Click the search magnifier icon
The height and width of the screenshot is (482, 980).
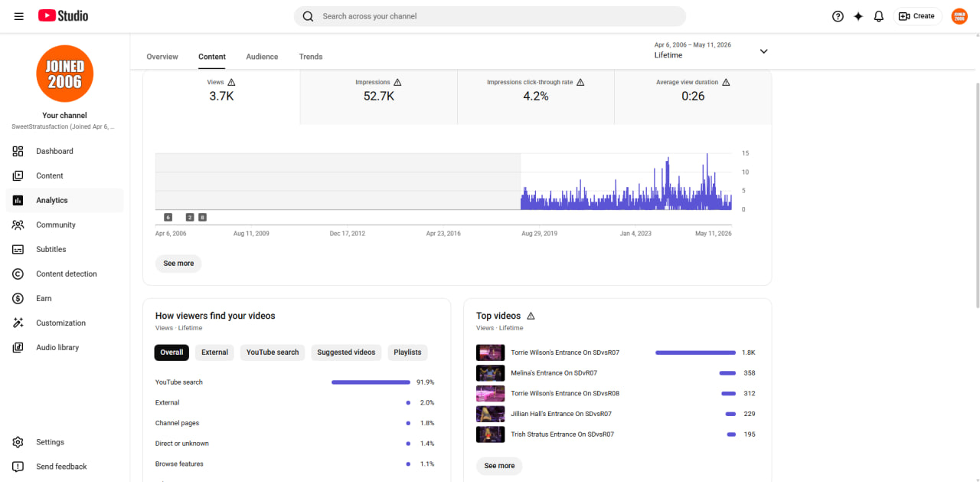[308, 16]
